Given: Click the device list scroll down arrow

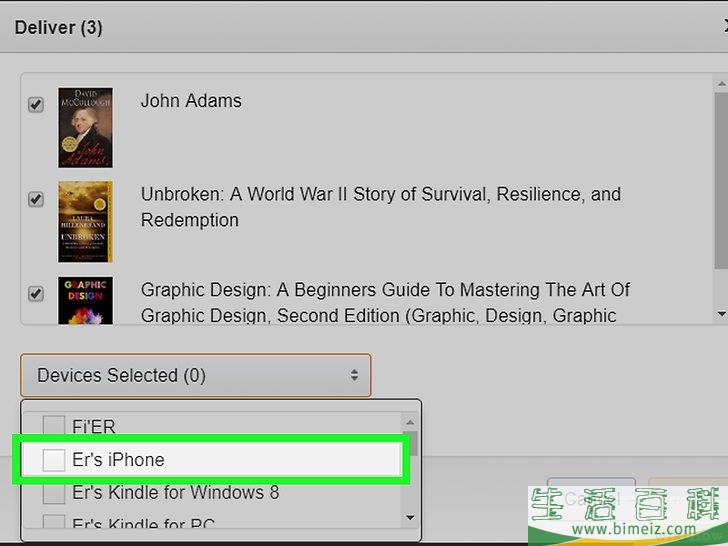Looking at the screenshot, I should click(410, 517).
